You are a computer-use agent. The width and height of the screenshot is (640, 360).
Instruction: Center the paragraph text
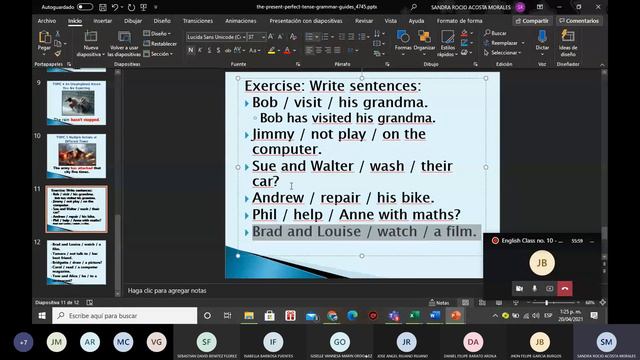[318, 51]
